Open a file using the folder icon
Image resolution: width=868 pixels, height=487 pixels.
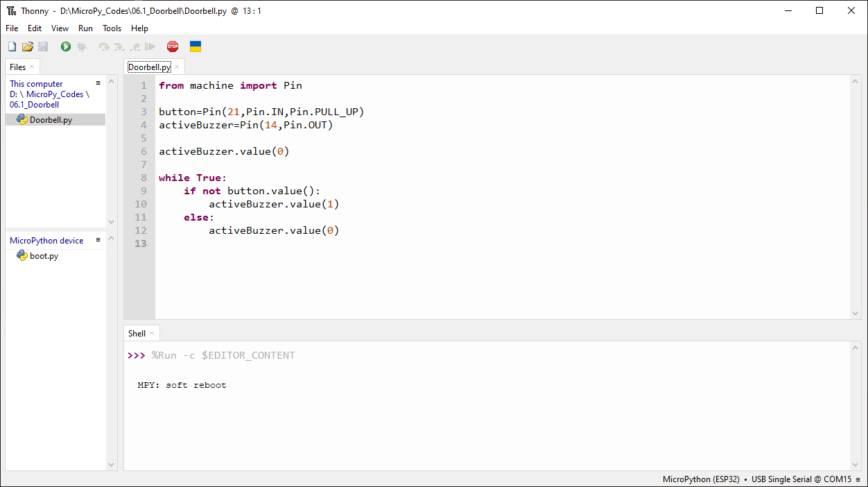point(28,46)
